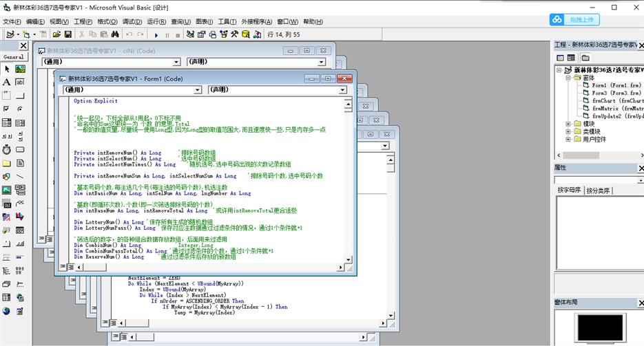644x346 pixels.
Task: Select the Pointer tool in the toolbox
Action: 7,69
